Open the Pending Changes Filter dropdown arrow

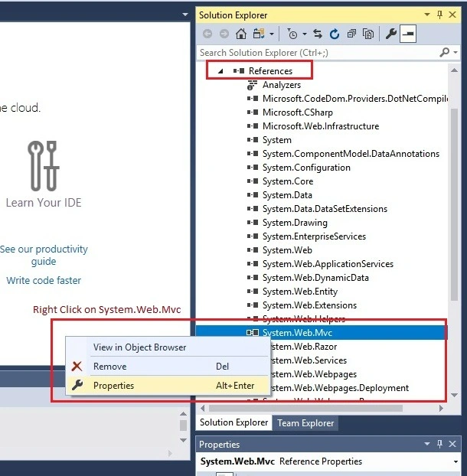point(305,34)
